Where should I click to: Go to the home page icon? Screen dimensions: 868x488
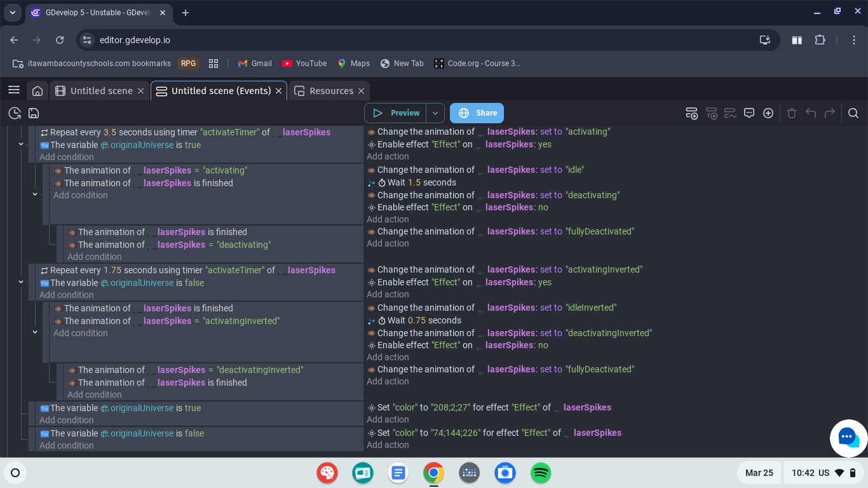coord(37,91)
